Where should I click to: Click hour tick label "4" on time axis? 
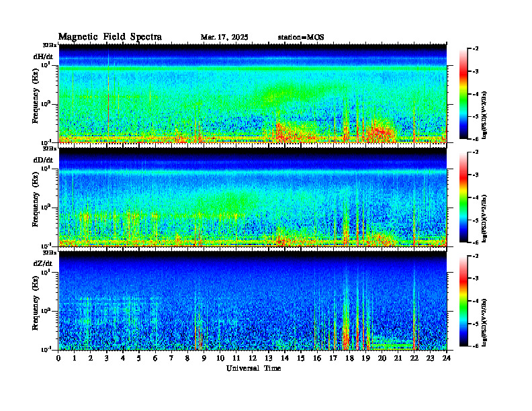click(123, 358)
